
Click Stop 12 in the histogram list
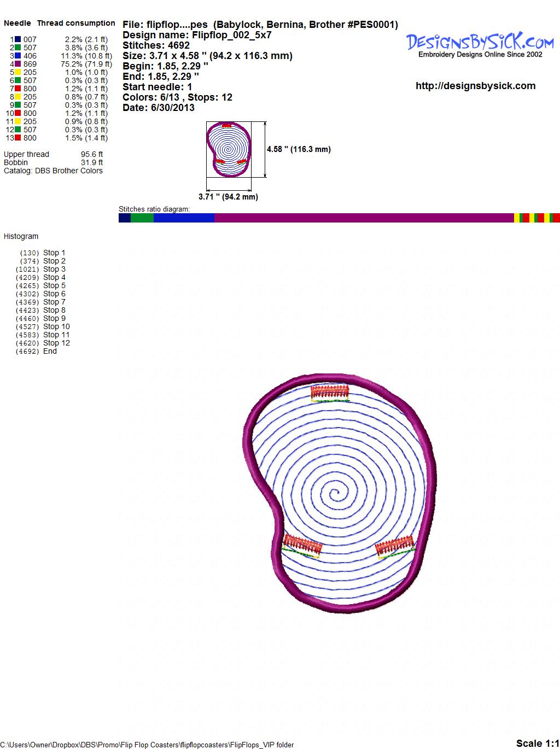point(56,343)
